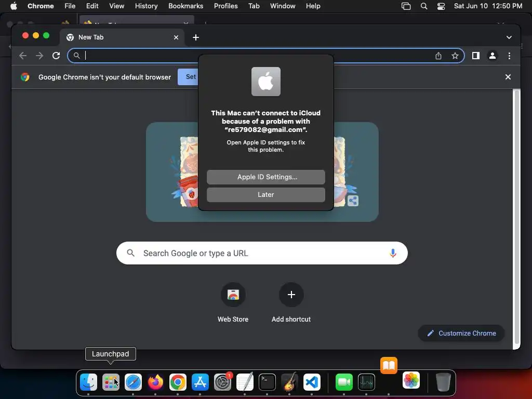Click the Chrome back navigation arrow
This screenshot has height=399, width=532.
(x=23, y=56)
